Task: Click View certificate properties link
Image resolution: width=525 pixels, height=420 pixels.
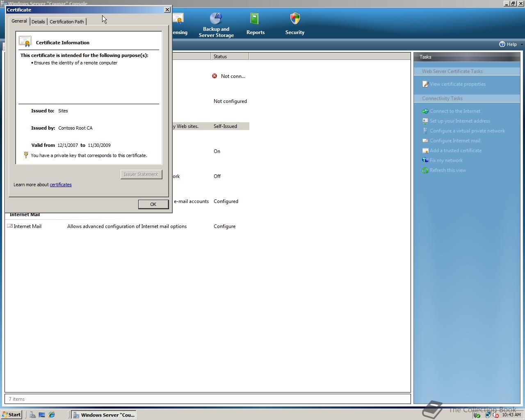Action: [x=458, y=84]
